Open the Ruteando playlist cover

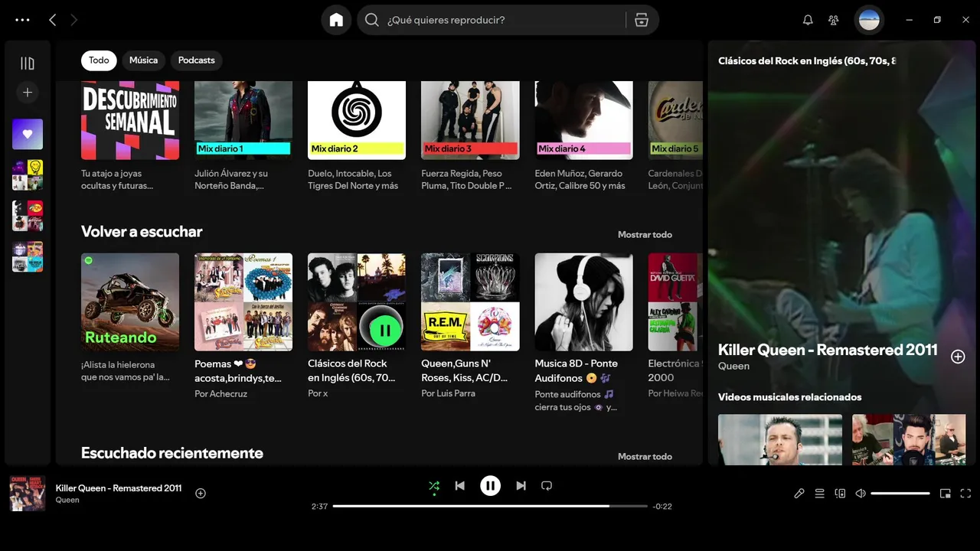[x=130, y=302]
